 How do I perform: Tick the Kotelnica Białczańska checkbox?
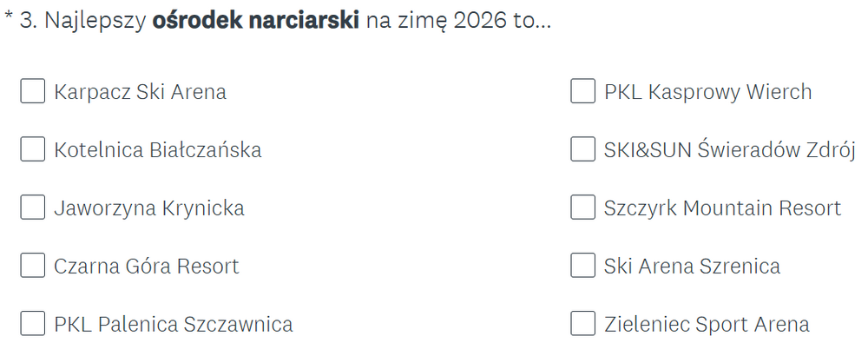point(33,149)
